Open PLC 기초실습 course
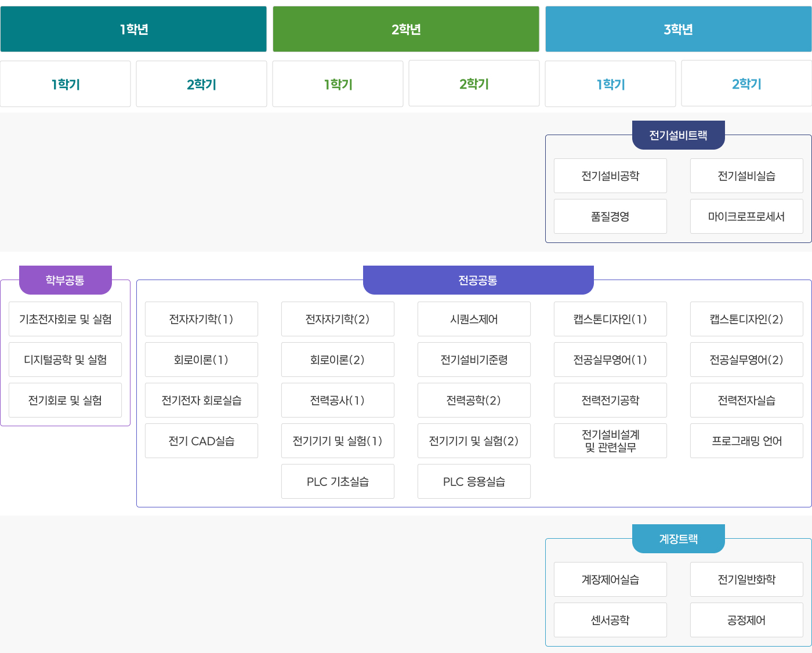 pos(338,481)
